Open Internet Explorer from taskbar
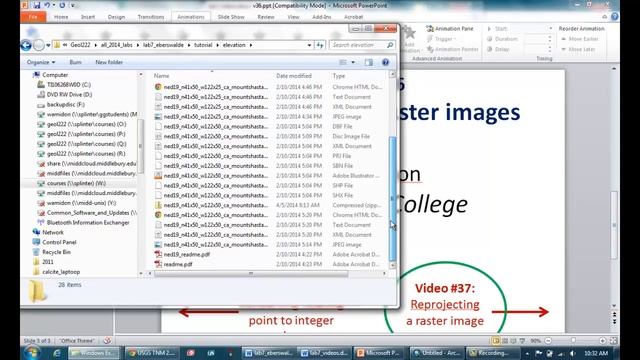Screen dimensions: 640x360 [57, 353]
